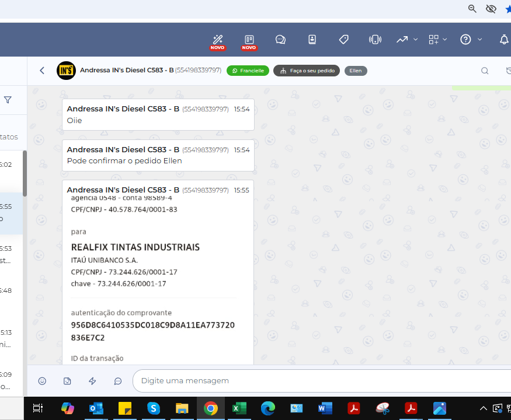The width and height of the screenshot is (511, 420).
Task: Open the vibrating phone devices icon
Action: tap(375, 40)
